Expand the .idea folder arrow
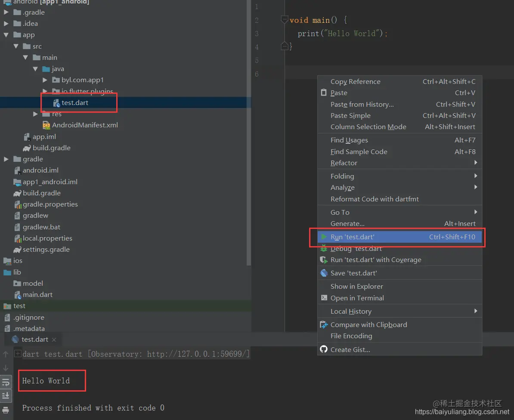The width and height of the screenshot is (514, 420). click(6, 24)
